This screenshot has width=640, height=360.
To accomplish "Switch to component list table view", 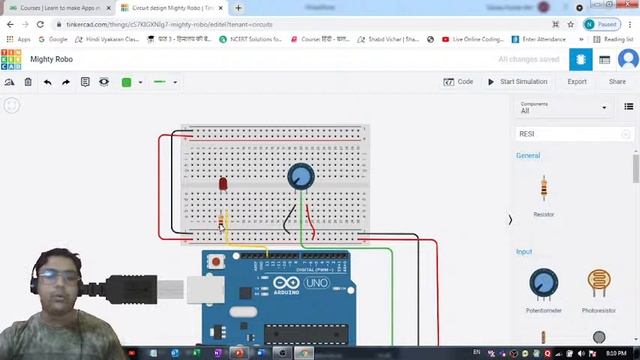I will [x=604, y=60].
